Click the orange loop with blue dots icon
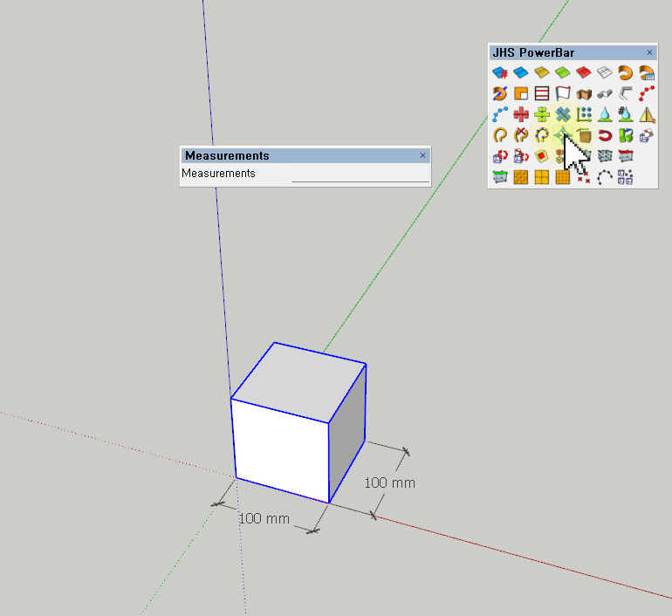672x616 pixels. [542, 135]
